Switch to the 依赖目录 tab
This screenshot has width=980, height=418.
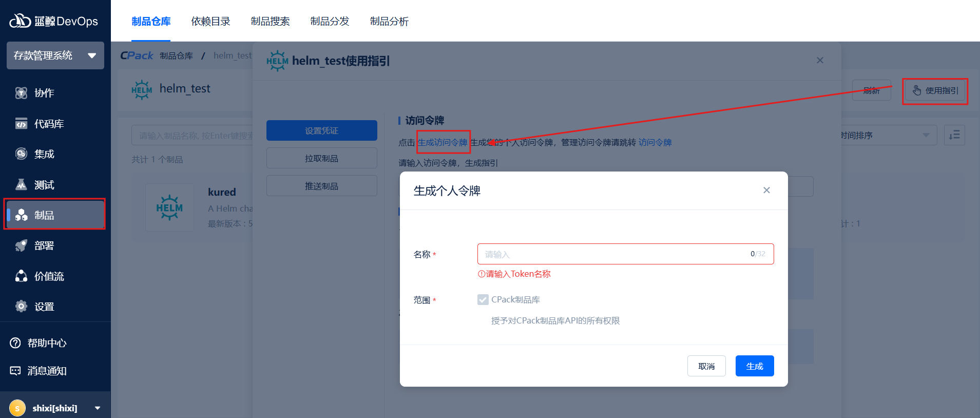[x=210, y=22]
